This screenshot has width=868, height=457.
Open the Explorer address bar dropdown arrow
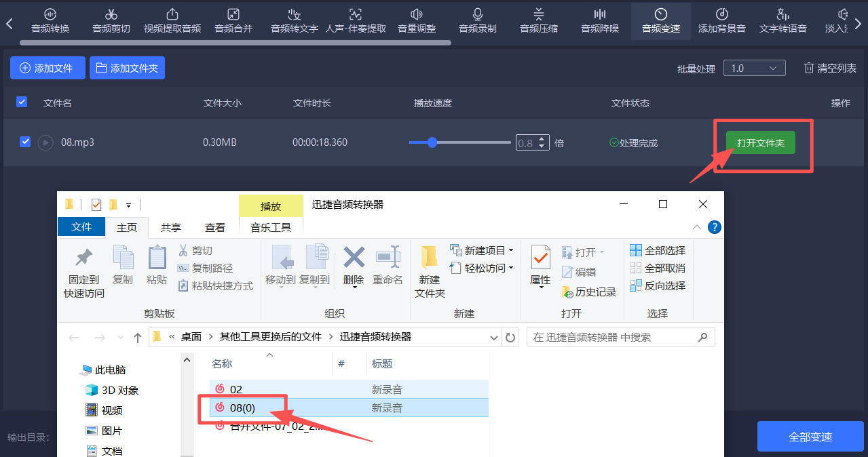494,337
